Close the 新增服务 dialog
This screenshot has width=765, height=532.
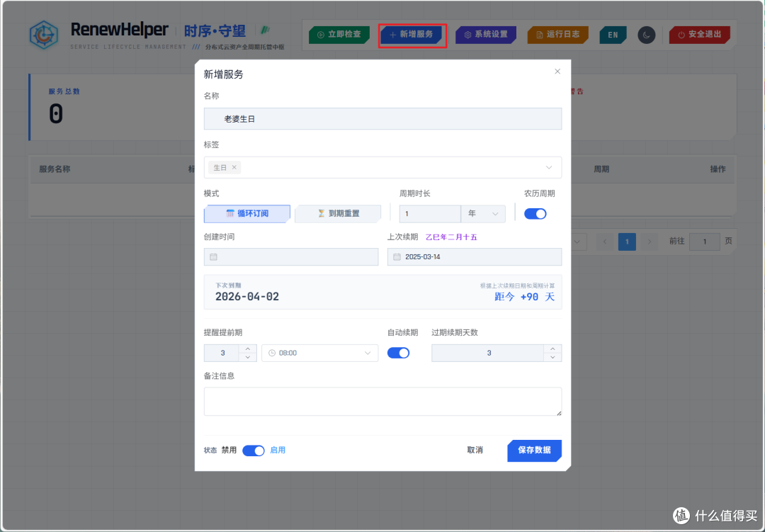(557, 72)
